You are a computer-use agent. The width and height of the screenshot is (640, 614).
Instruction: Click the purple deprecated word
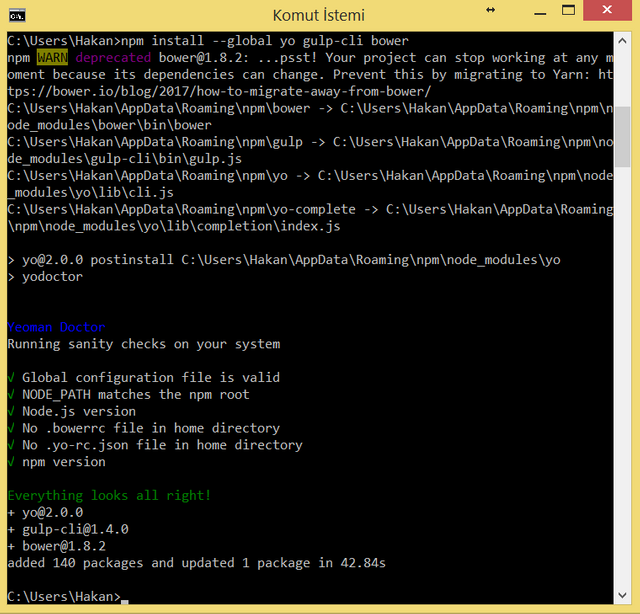click(113, 58)
